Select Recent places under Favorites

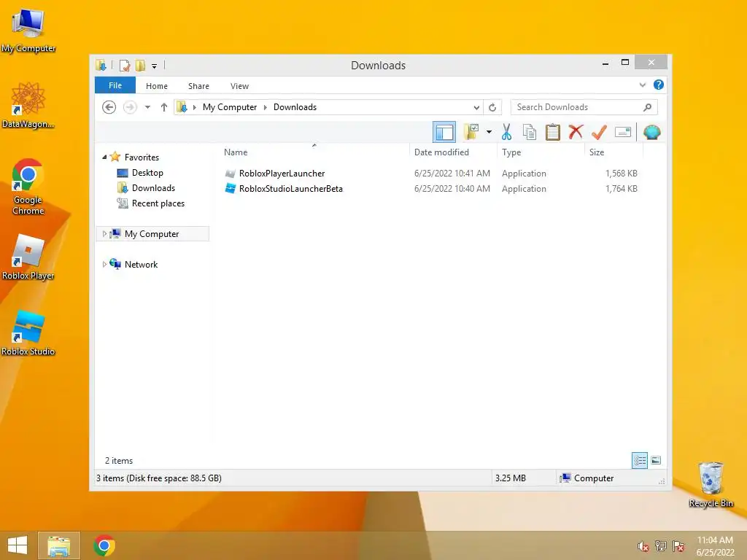click(x=158, y=203)
